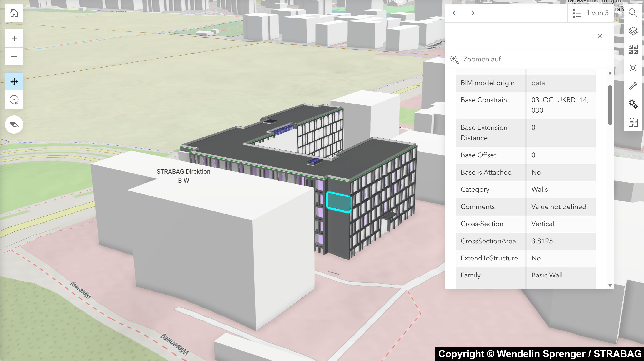Open the basemap gallery
Viewport: 644px width, 361px height.
click(x=633, y=49)
